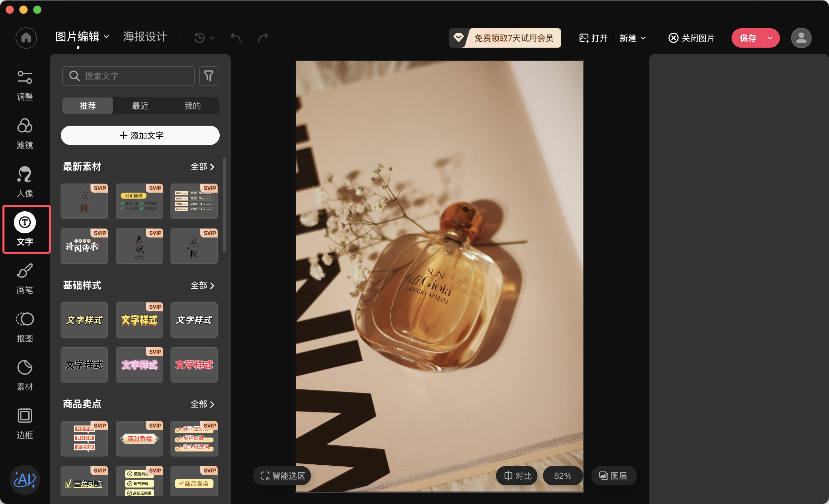This screenshot has height=504, width=829.
Task: Toggle the 对比 compare view
Action: 517,476
